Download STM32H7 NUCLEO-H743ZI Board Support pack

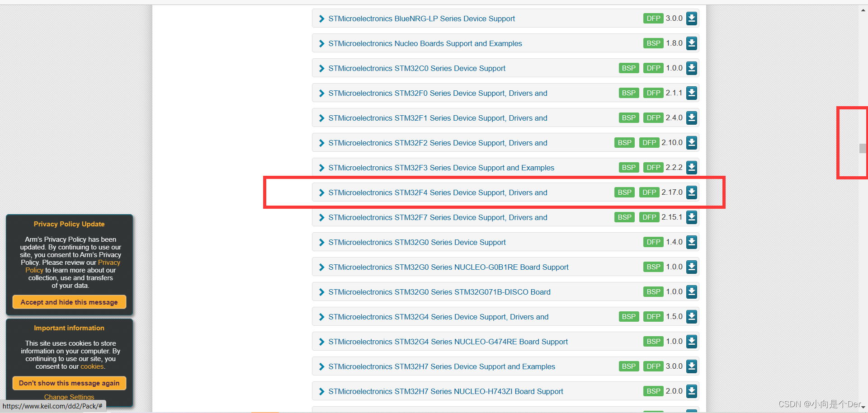691,391
